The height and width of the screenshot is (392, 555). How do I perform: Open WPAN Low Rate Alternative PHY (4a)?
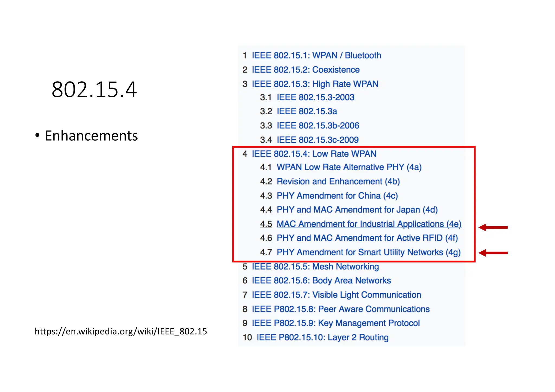pyautogui.click(x=349, y=167)
